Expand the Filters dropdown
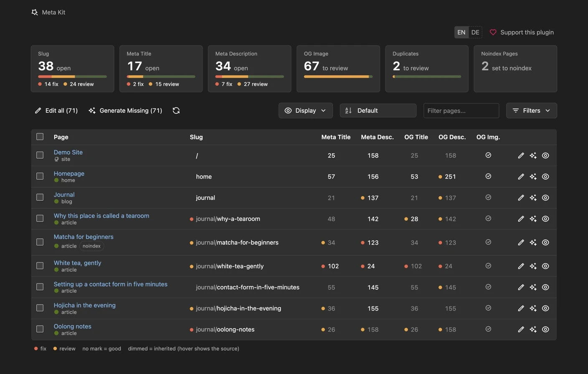 coord(531,111)
